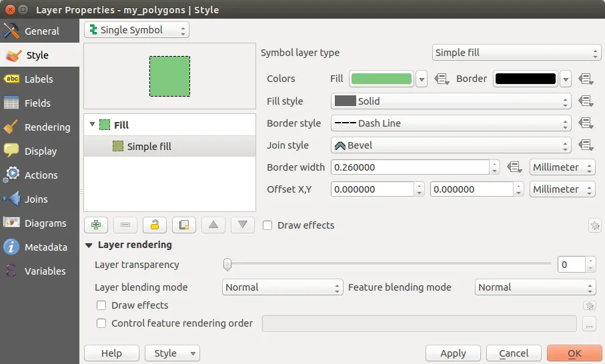The image size is (605, 364).
Task: Click the Apply button
Action: coord(453,353)
